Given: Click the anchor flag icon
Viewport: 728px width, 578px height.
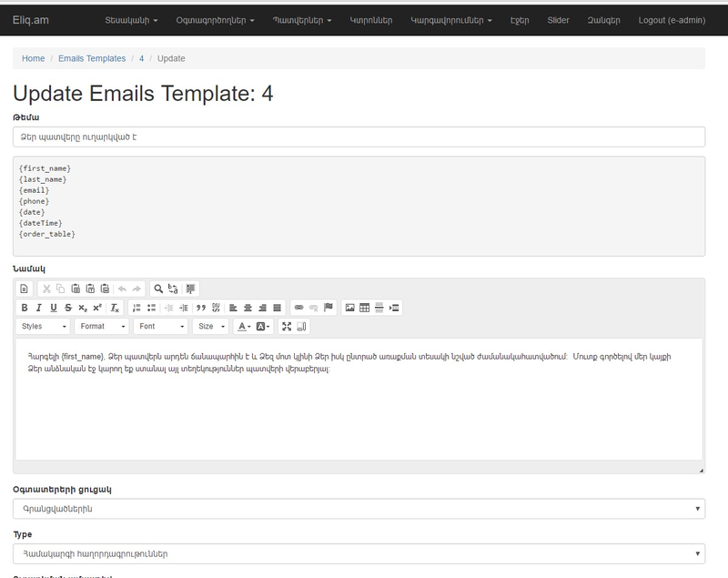Looking at the screenshot, I should click(x=329, y=308).
